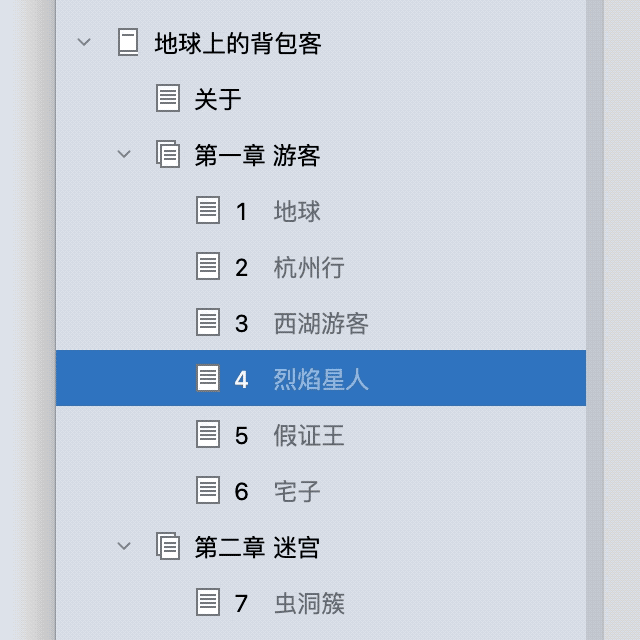Click the sheet icon for 1 地球
Viewport: 640px width, 640px height.
[x=208, y=210]
